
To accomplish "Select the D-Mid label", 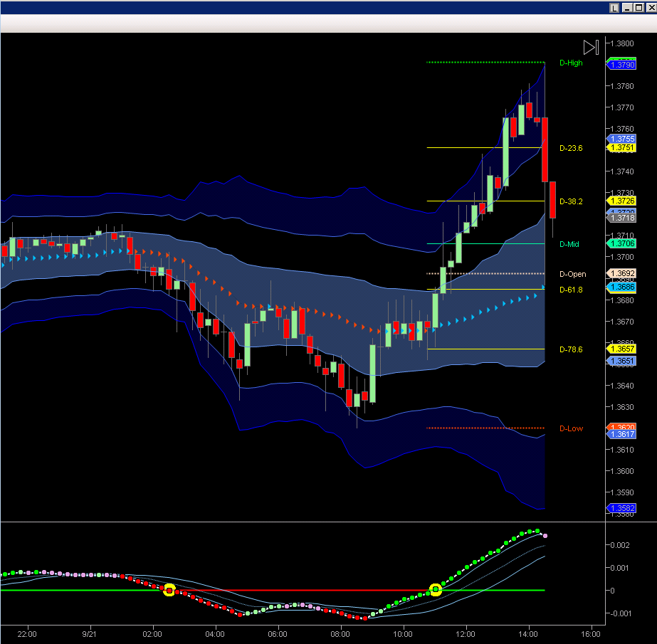I will 569,244.
